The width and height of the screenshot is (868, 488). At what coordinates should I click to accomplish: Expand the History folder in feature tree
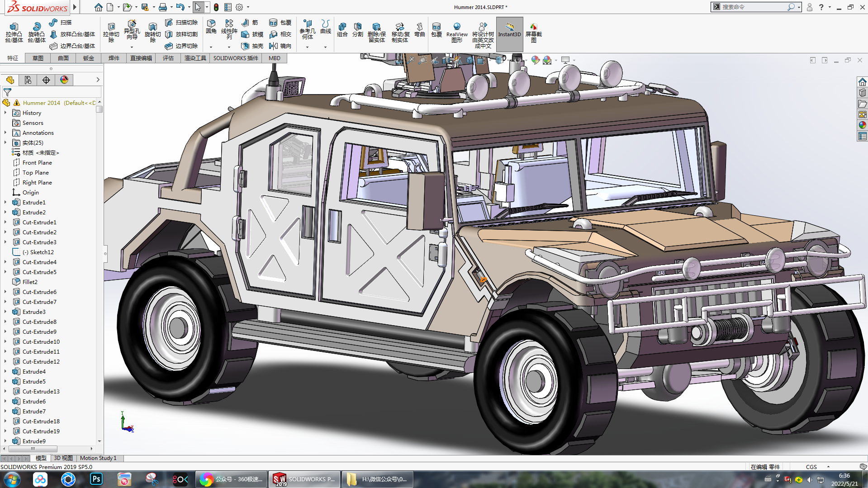click(x=5, y=113)
